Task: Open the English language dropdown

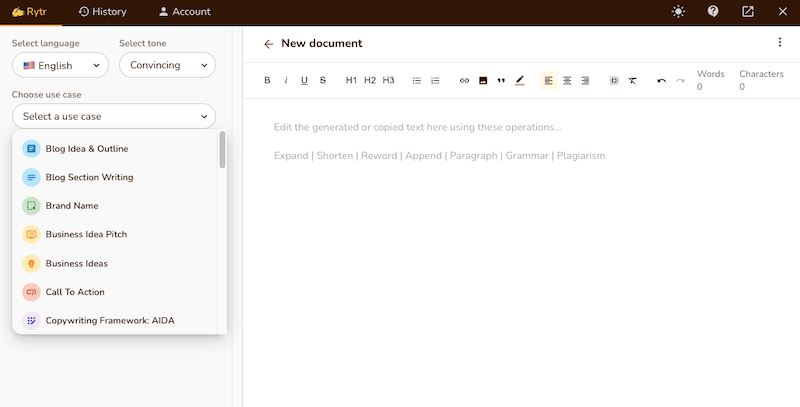Action: (61, 65)
